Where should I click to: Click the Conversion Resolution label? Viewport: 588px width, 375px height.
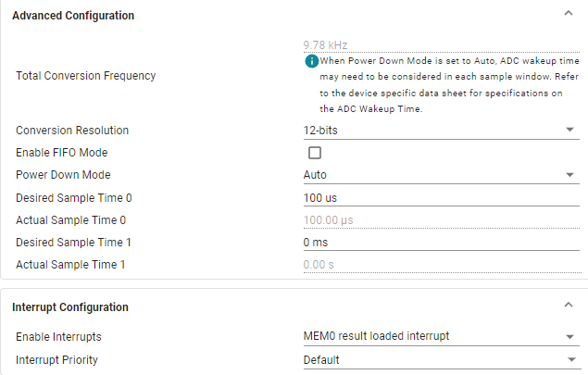pos(72,131)
